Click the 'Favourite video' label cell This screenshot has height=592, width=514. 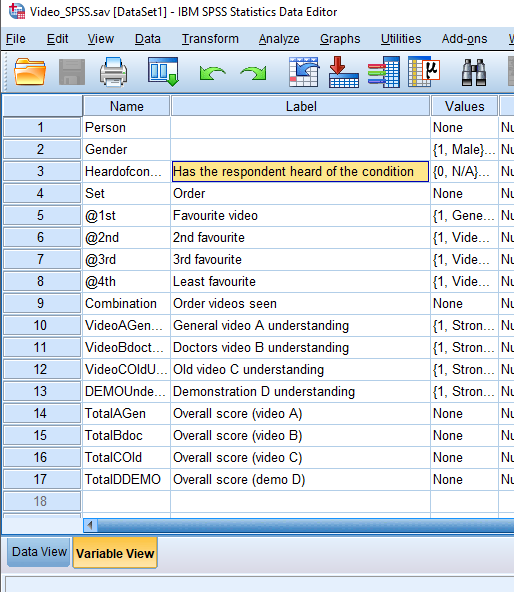click(x=300, y=215)
